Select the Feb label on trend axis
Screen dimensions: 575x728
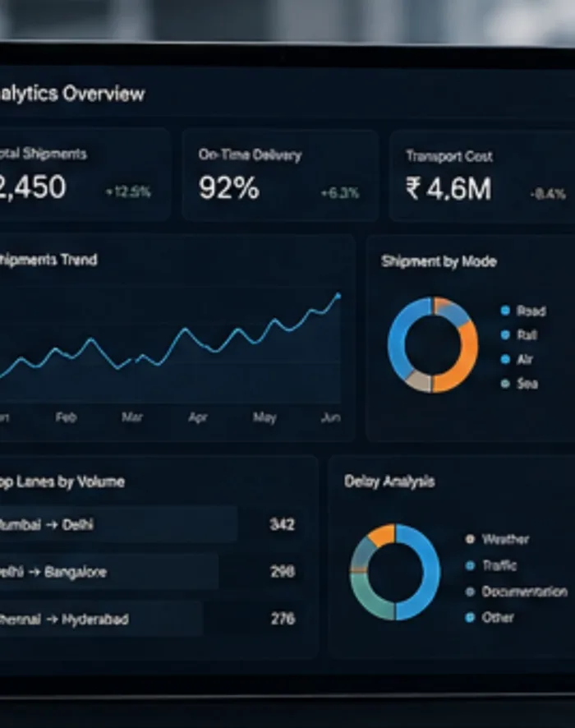(66, 417)
